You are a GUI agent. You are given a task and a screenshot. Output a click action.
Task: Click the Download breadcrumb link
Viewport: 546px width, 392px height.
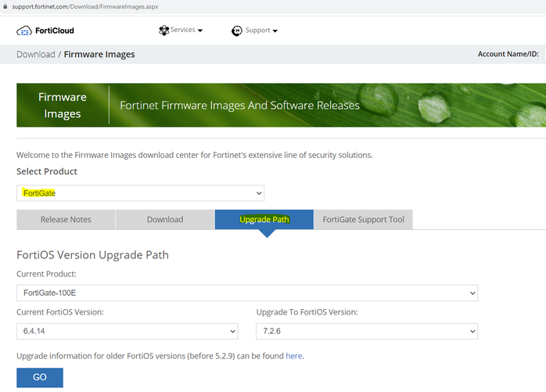pos(36,54)
